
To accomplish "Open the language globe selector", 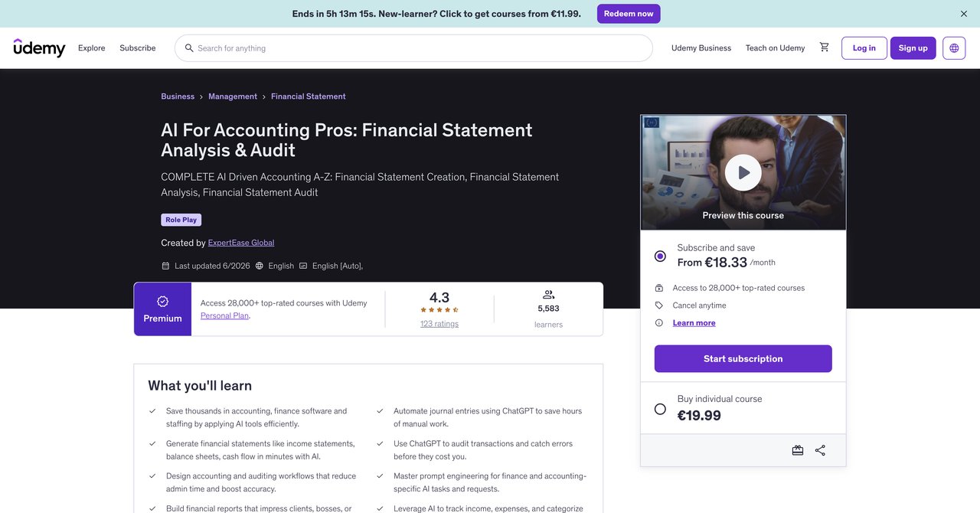I will click(x=954, y=47).
